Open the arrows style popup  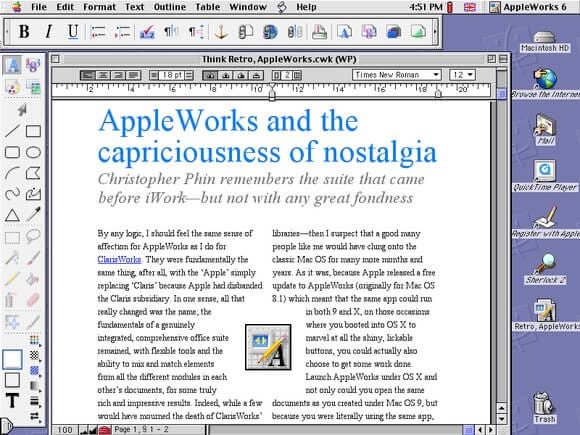click(x=34, y=416)
